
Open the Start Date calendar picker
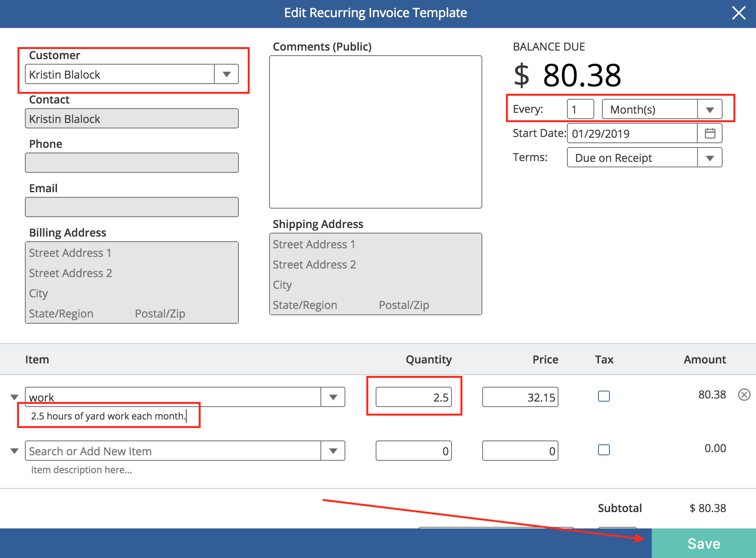click(710, 133)
